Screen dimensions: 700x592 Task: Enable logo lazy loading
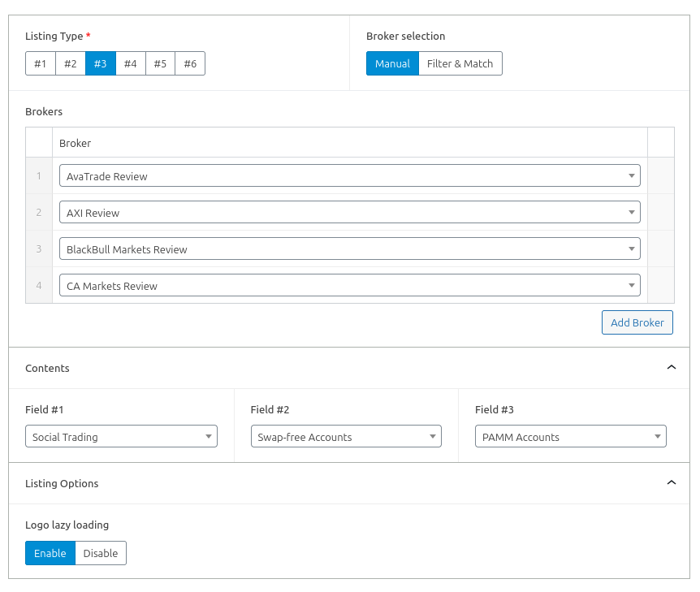point(50,553)
